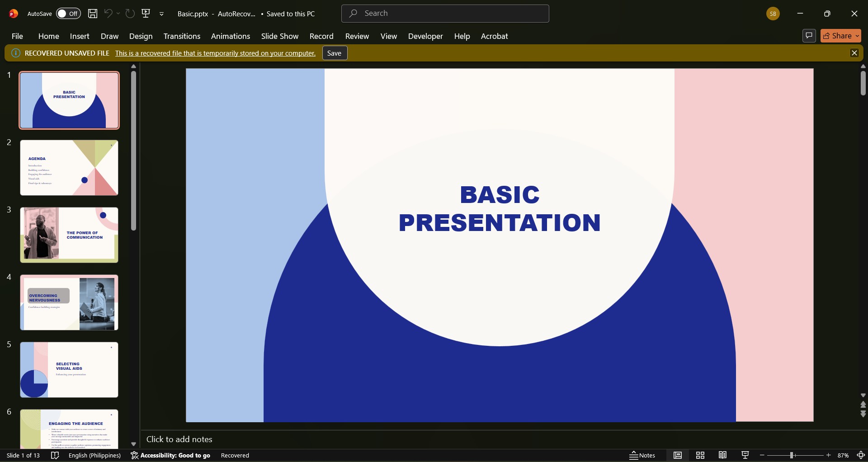This screenshot has width=868, height=462.
Task: Click the PowerPoint app logo icon
Action: (x=14, y=14)
